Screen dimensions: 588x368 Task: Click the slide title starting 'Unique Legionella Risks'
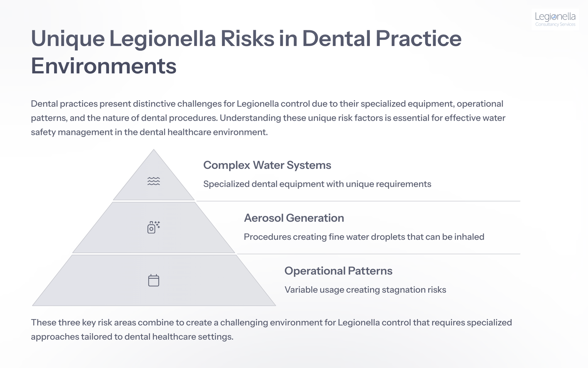coord(246,52)
